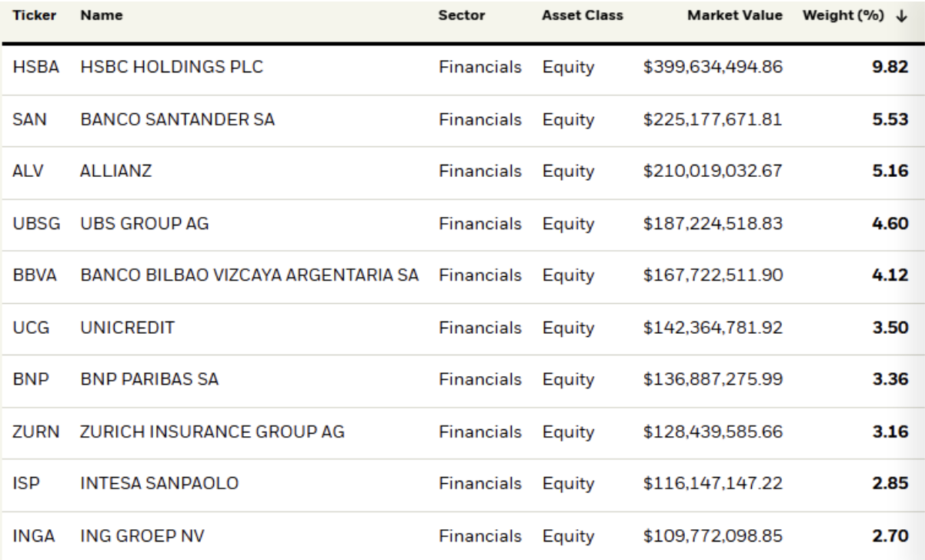Image resolution: width=925 pixels, height=560 pixels.
Task: Click UBS GROUP AG holding name
Action: [x=145, y=224]
